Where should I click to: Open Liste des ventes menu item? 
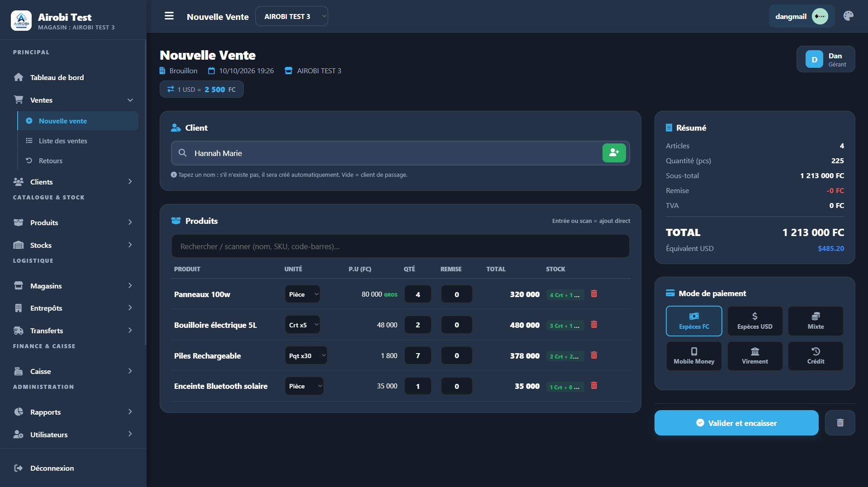tap(63, 141)
